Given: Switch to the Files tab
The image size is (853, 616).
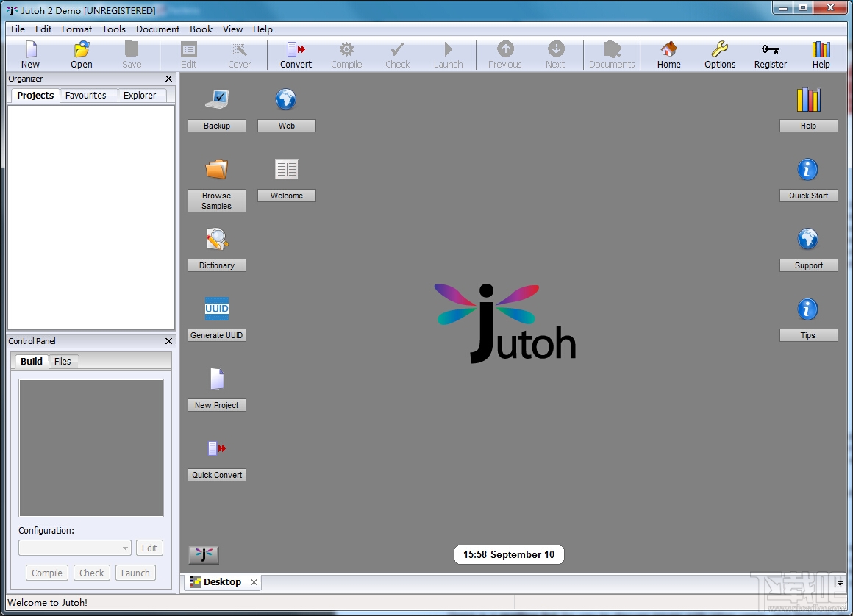Looking at the screenshot, I should (x=63, y=362).
